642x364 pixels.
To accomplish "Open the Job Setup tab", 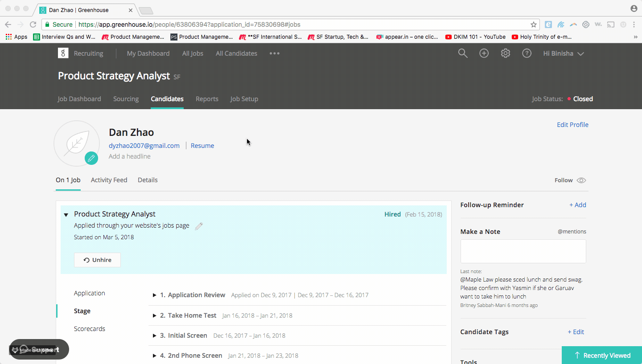I will click(x=244, y=99).
